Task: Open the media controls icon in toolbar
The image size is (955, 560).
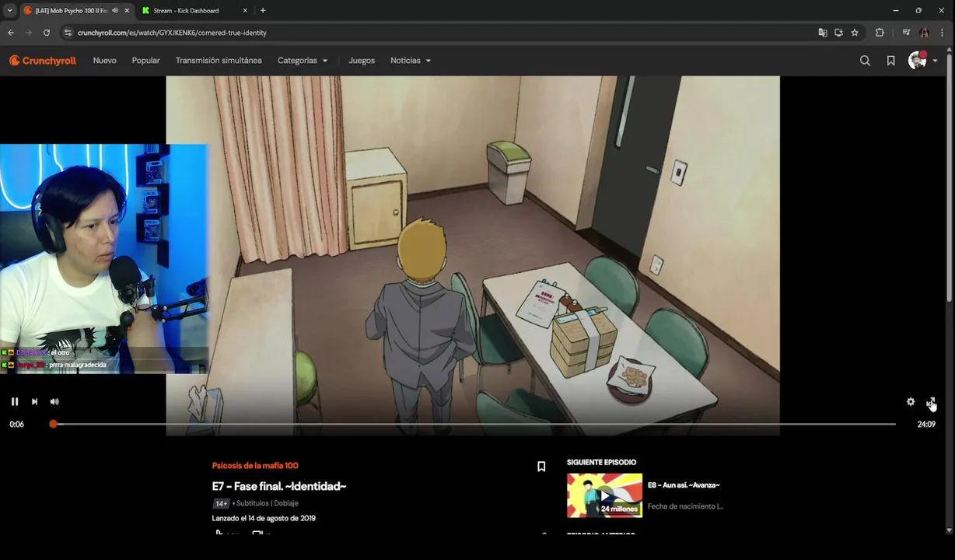Action: 906,33
